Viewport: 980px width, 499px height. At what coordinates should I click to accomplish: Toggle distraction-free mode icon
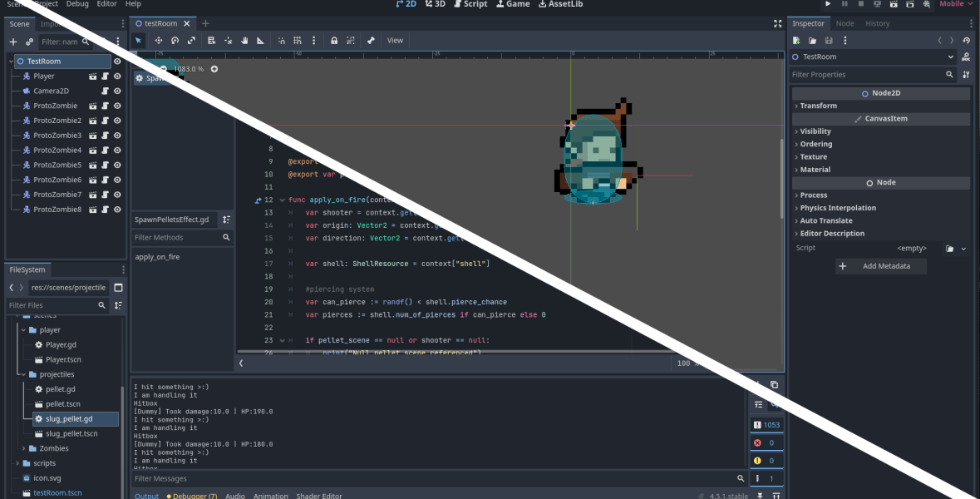point(777,24)
